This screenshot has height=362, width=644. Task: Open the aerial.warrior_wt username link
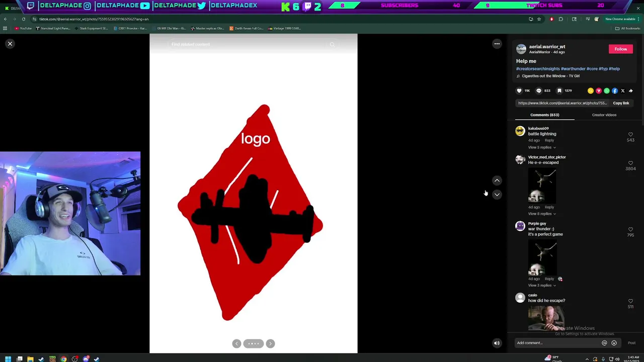point(547,46)
